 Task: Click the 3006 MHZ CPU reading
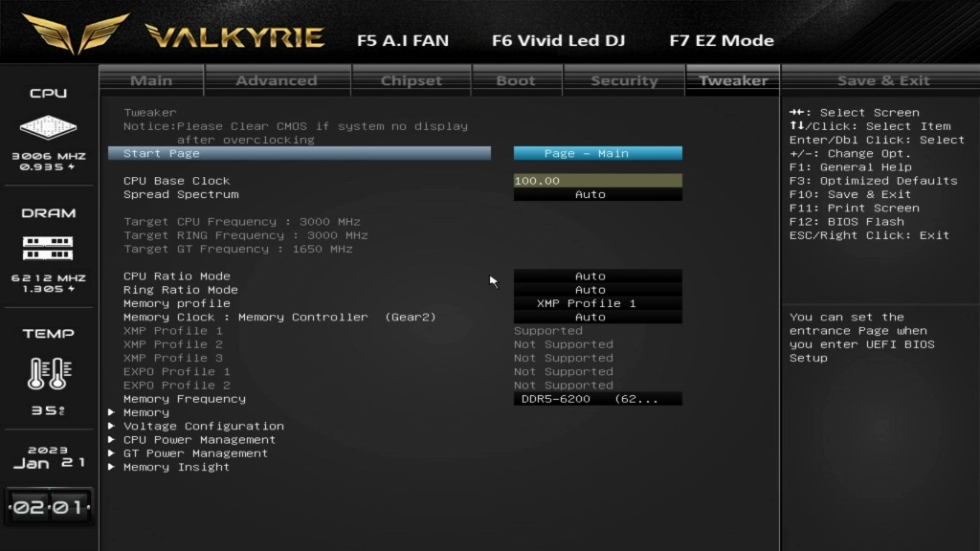coord(49,156)
